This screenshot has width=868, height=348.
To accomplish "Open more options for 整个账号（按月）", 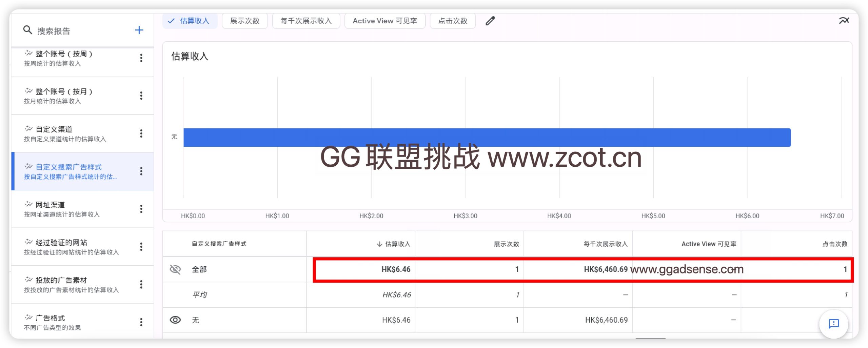I will pyautogui.click(x=141, y=96).
